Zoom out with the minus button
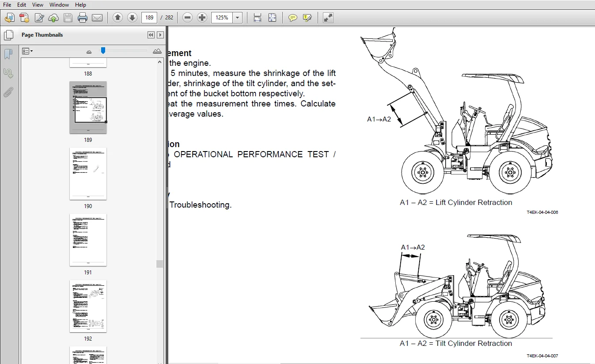Viewport: 595px width, 364px height. (x=187, y=18)
